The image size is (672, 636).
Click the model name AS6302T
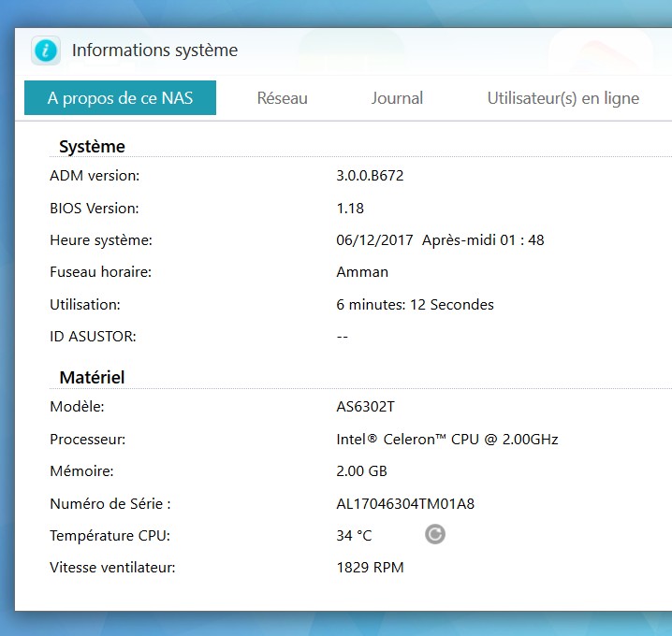click(366, 407)
